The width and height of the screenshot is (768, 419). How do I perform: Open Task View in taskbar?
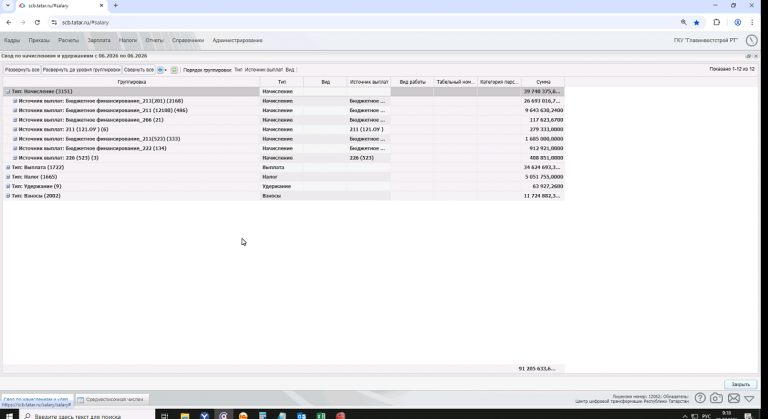tap(165, 416)
